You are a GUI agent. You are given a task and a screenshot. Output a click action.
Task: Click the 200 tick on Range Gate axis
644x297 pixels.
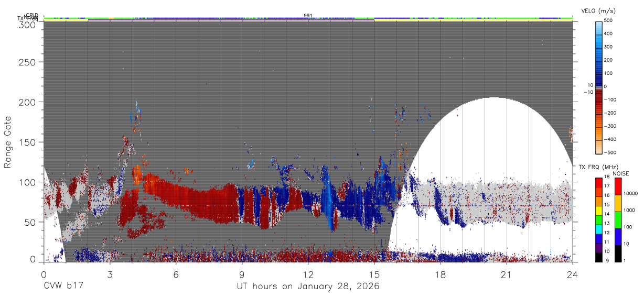click(28, 102)
